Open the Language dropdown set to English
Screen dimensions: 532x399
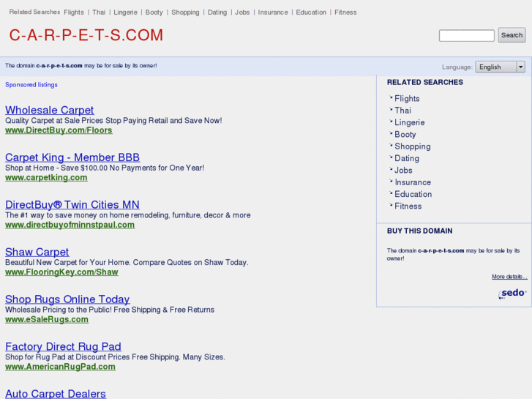500,67
